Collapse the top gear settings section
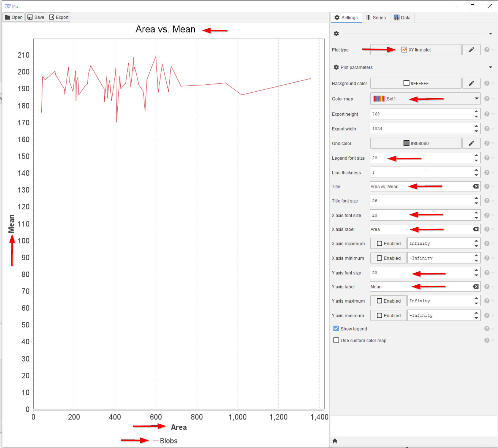Viewport: 498px width, 448px height. pyautogui.click(x=490, y=33)
